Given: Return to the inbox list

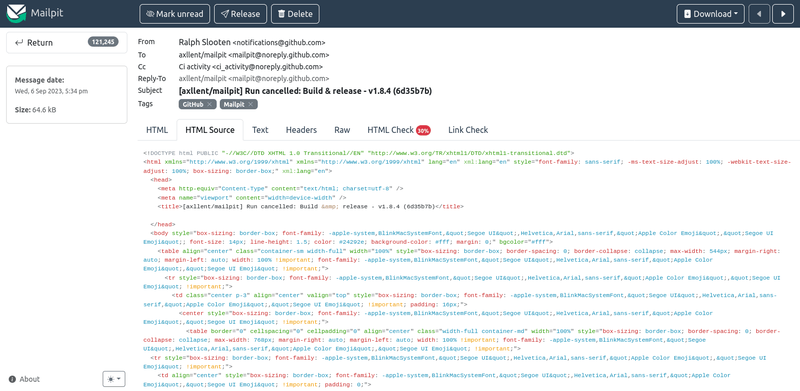Looking at the screenshot, I should (x=66, y=42).
